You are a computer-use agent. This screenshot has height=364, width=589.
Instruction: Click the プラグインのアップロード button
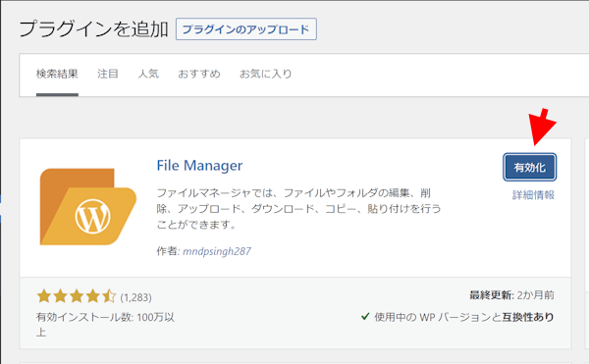pos(246,28)
